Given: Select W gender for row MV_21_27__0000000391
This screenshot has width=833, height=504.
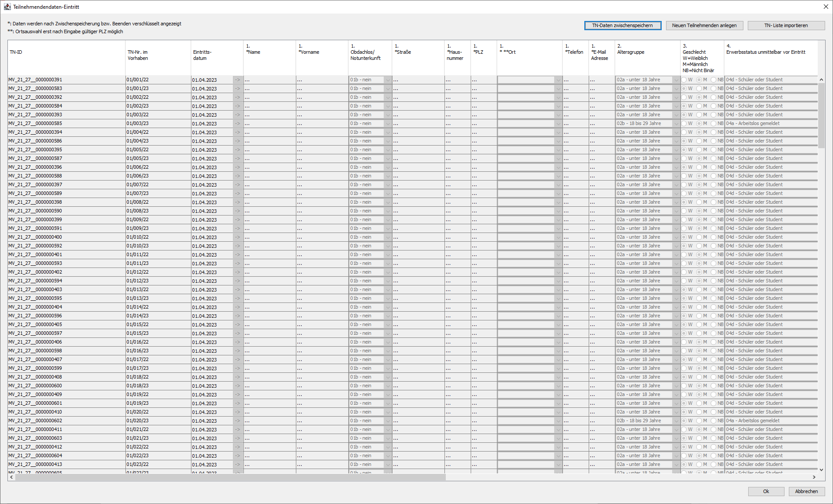Looking at the screenshot, I should (x=684, y=80).
